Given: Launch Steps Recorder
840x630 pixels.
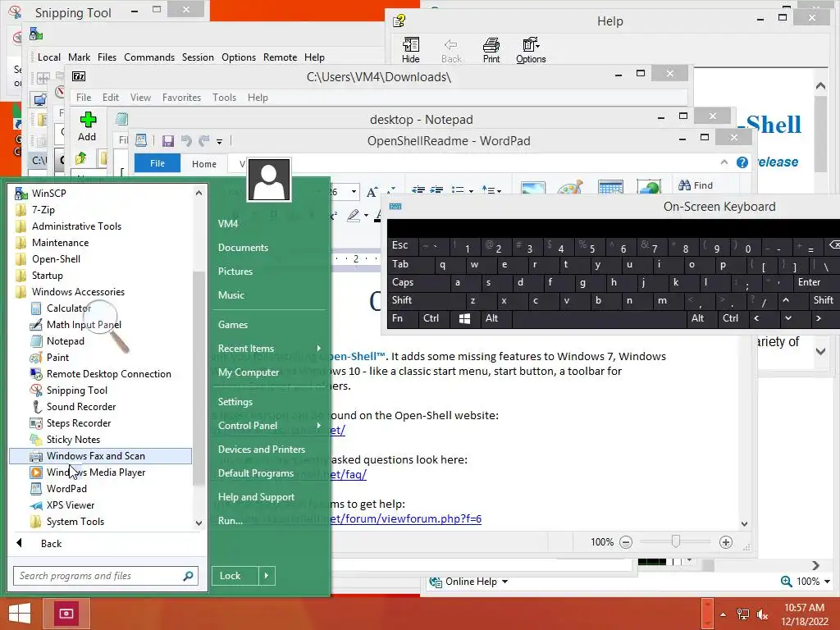Looking at the screenshot, I should pyautogui.click(x=78, y=423).
